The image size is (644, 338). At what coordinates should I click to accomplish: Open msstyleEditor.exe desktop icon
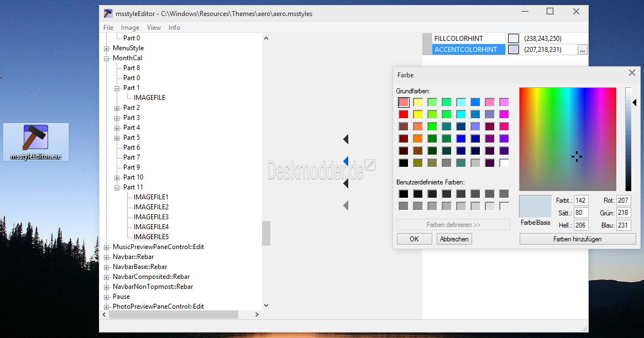(36, 141)
